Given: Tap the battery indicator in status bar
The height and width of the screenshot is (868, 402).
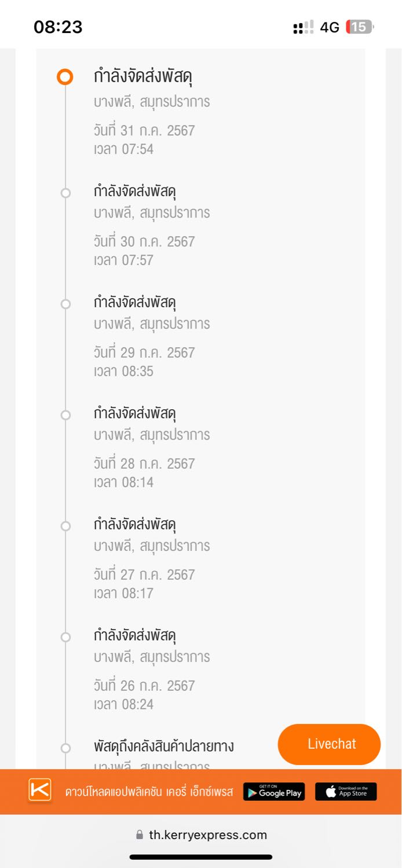Looking at the screenshot, I should [360, 27].
